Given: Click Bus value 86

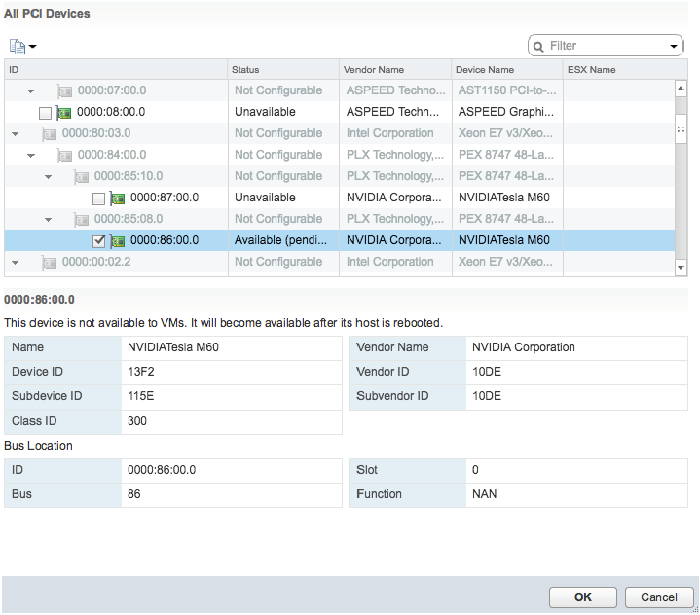Looking at the screenshot, I should (x=134, y=494).
